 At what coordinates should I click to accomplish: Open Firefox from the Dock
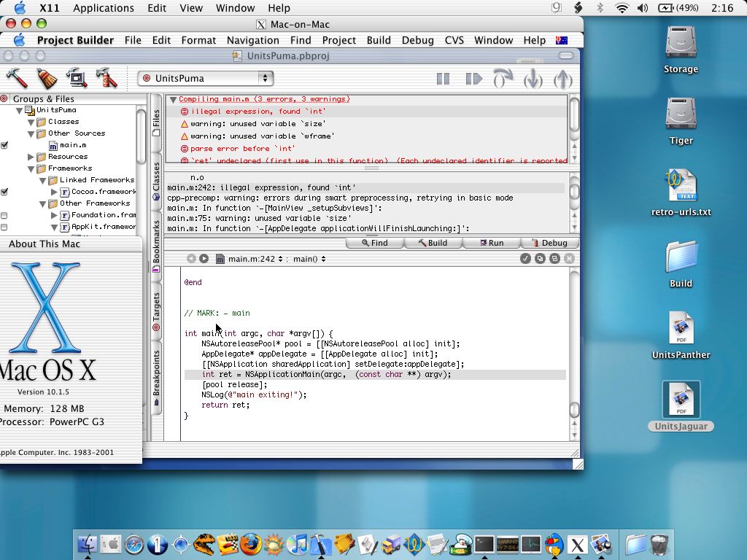click(x=250, y=544)
